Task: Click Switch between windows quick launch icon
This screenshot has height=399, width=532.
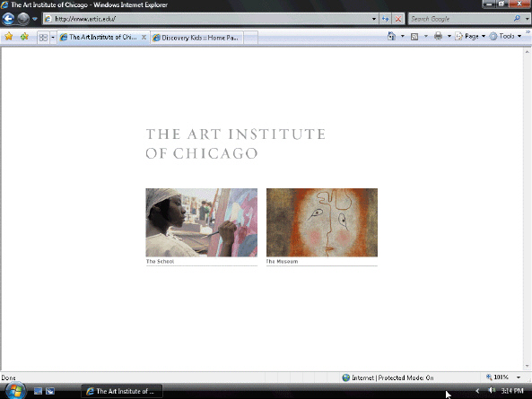Action: click(x=50, y=391)
